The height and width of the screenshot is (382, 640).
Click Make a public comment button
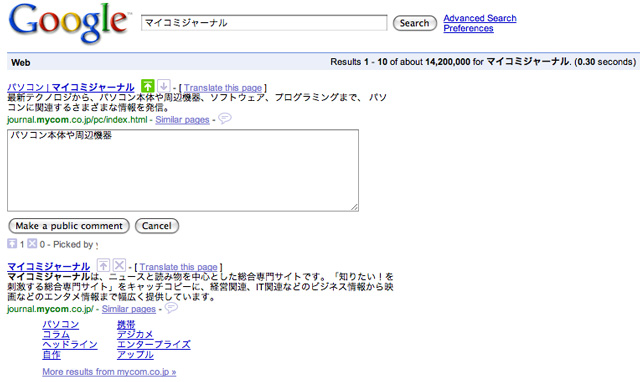[69, 226]
